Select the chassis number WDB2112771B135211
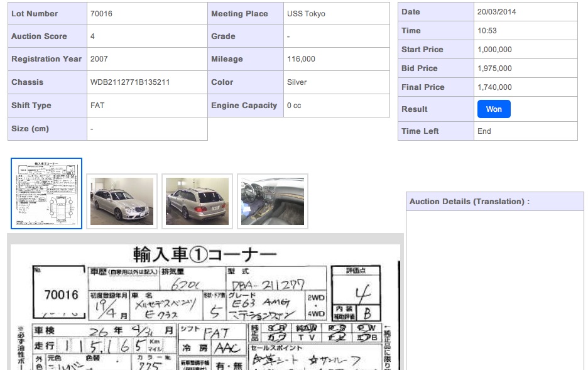Screen dimensions: 588x370 point(130,82)
